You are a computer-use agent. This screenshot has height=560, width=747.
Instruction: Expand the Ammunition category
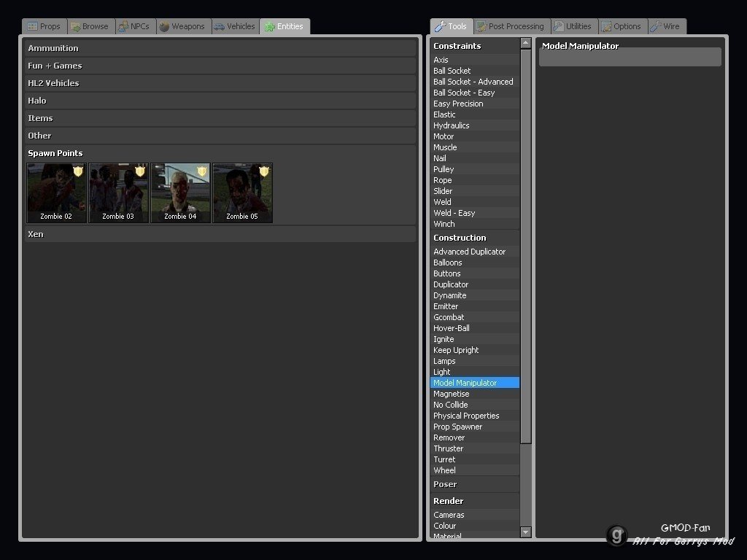[220, 48]
